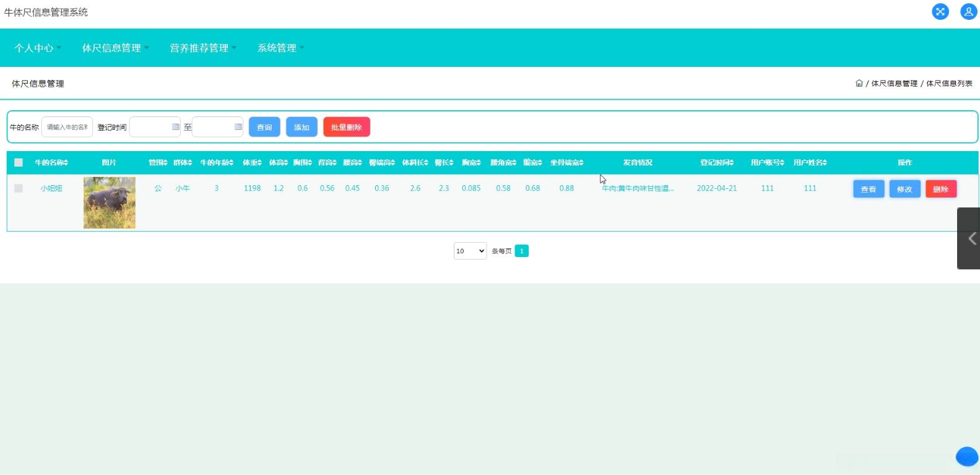Click the 发育情况 column header
This screenshot has width=980, height=475.
pos(638,163)
